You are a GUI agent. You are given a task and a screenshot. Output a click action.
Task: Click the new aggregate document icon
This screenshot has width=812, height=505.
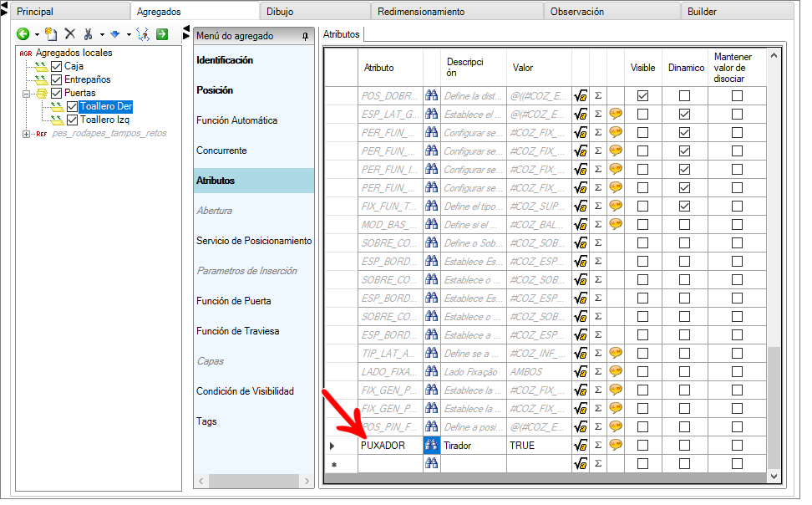click(51, 34)
